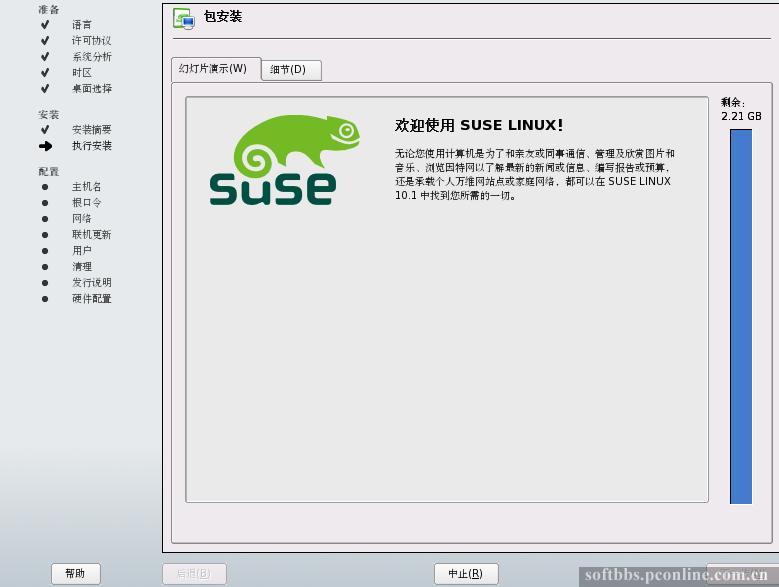
Task: Click the checkmark beside 时区
Action: point(45,73)
